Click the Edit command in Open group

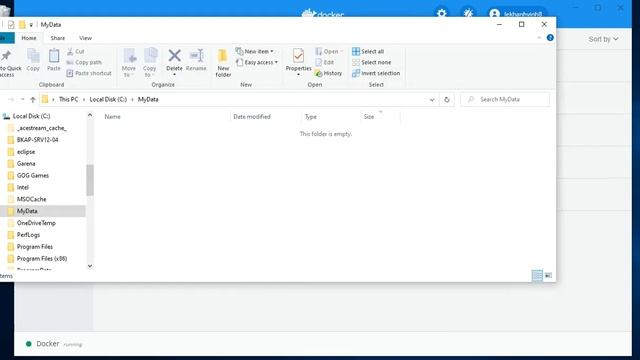click(325, 62)
